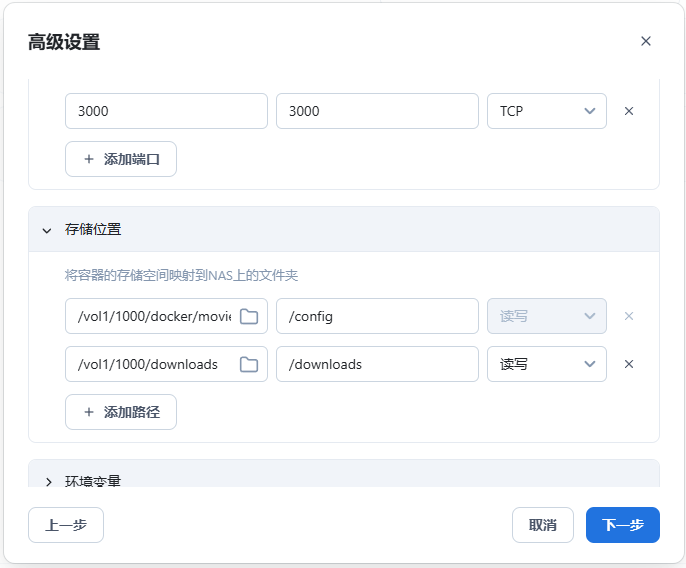Remove the 3000 port mapping row
The width and height of the screenshot is (686, 568).
629,111
